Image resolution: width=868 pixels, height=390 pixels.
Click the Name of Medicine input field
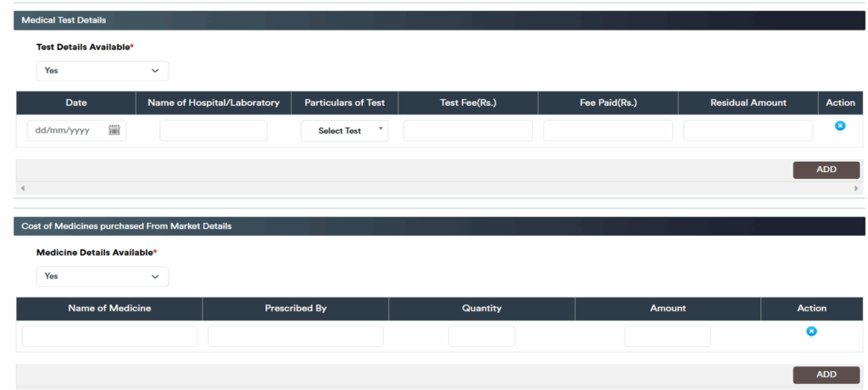point(109,337)
